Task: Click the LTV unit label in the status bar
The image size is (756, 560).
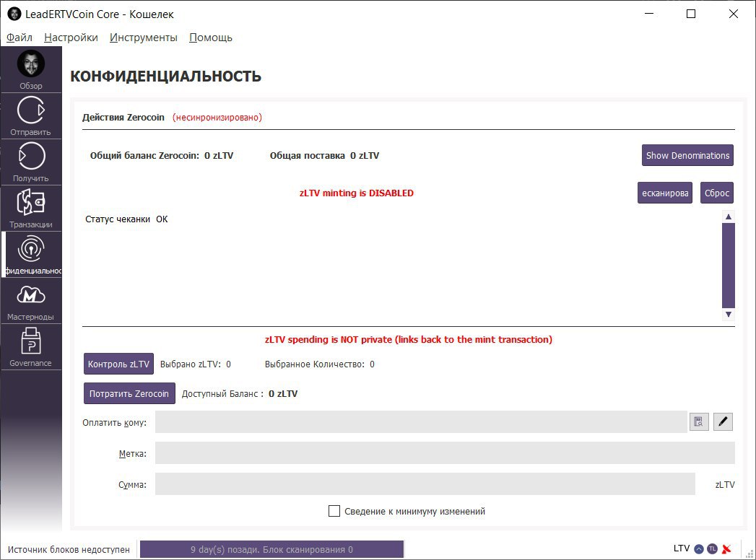Action: click(x=682, y=548)
